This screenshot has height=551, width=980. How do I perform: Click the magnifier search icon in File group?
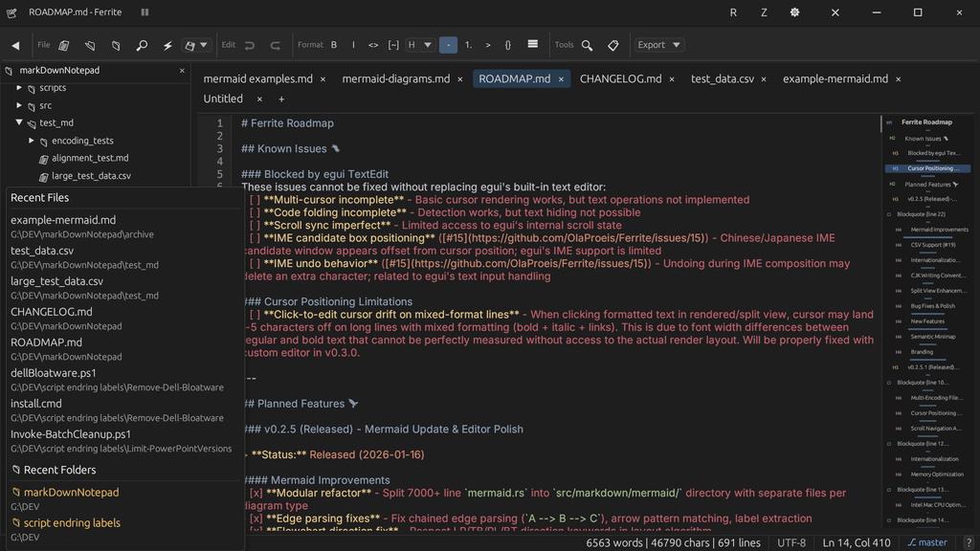[x=142, y=45]
